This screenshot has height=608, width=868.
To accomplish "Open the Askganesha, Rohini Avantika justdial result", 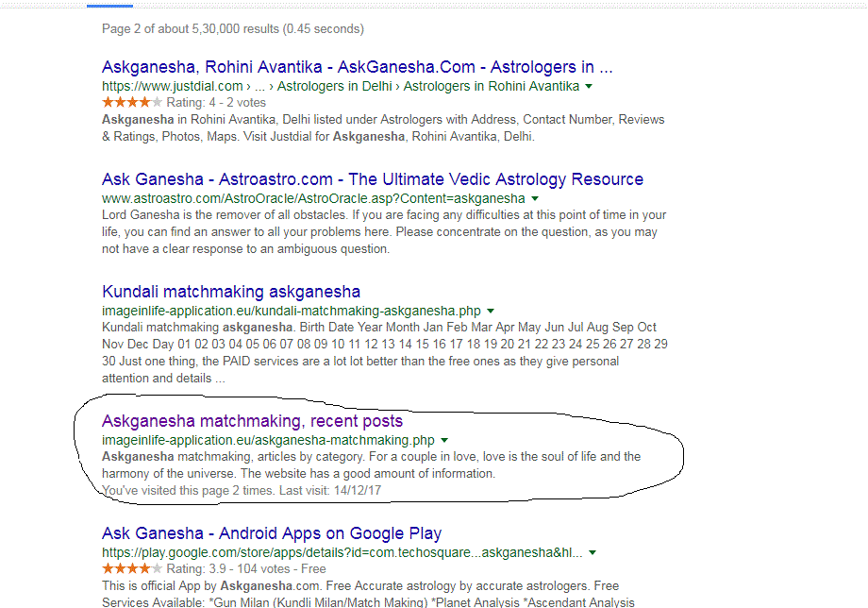I will [x=357, y=67].
